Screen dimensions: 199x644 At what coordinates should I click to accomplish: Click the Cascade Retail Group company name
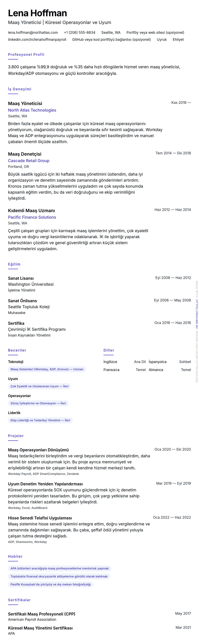[x=29, y=161]
